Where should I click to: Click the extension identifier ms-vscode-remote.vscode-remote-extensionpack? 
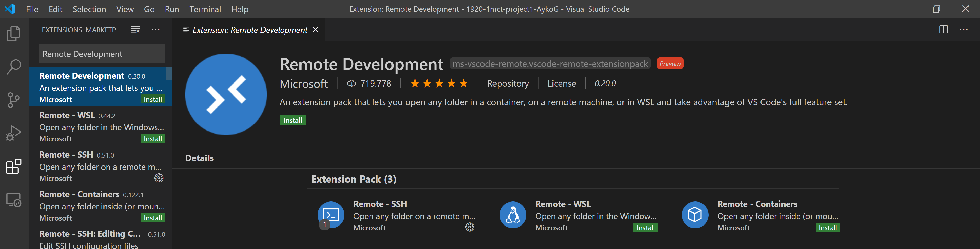550,64
